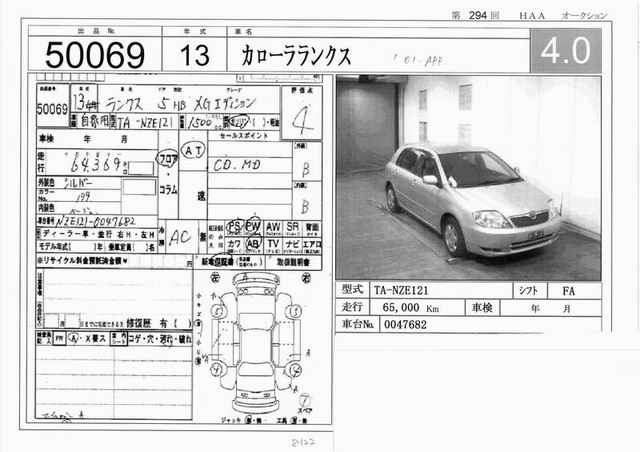The width and height of the screenshot is (640, 452).
Task: Click the handwritten AC air conditioner mark
Action: pos(180,237)
